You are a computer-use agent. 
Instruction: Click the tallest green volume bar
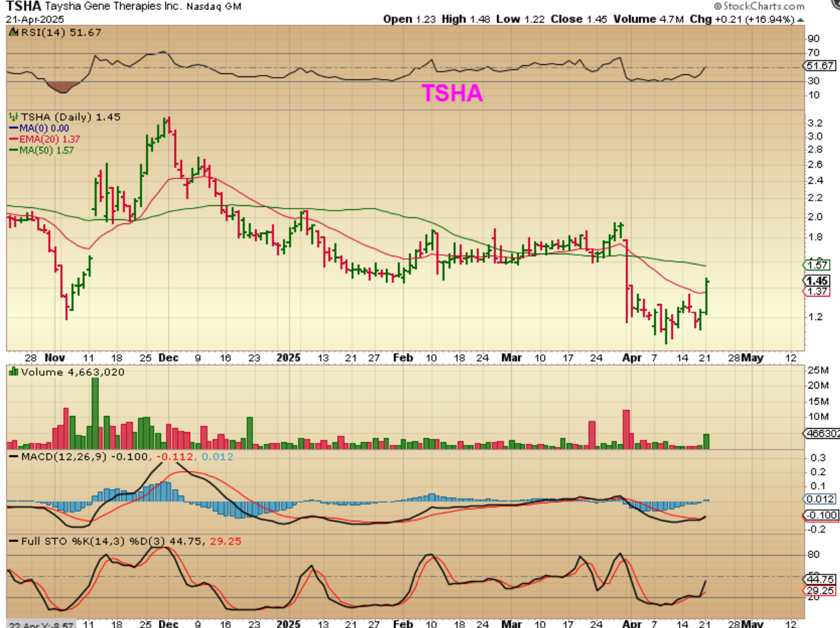[95, 413]
